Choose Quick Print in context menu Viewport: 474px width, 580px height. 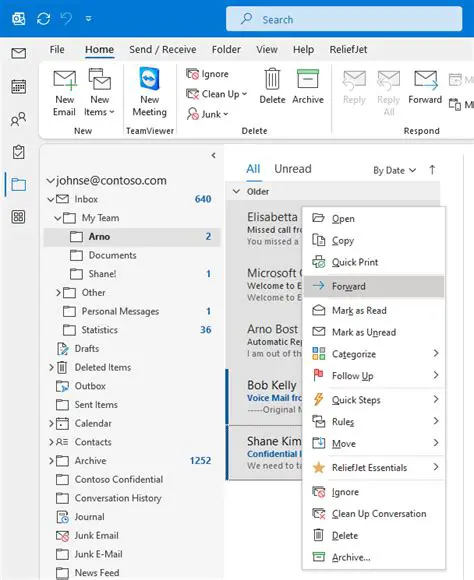pos(374,262)
